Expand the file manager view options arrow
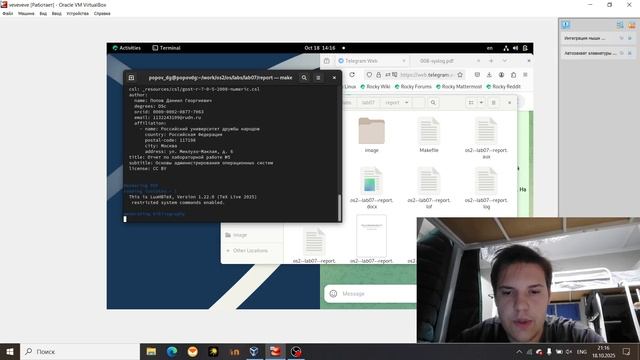 481,102
